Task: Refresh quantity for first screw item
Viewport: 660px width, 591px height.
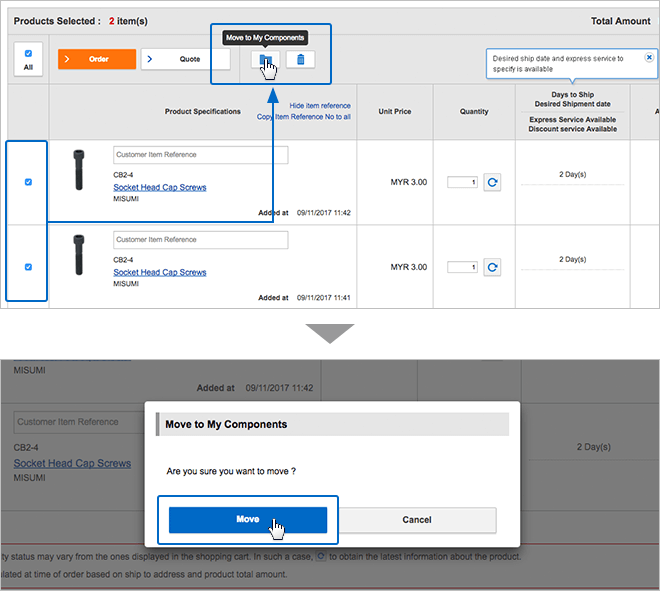Action: tap(492, 182)
